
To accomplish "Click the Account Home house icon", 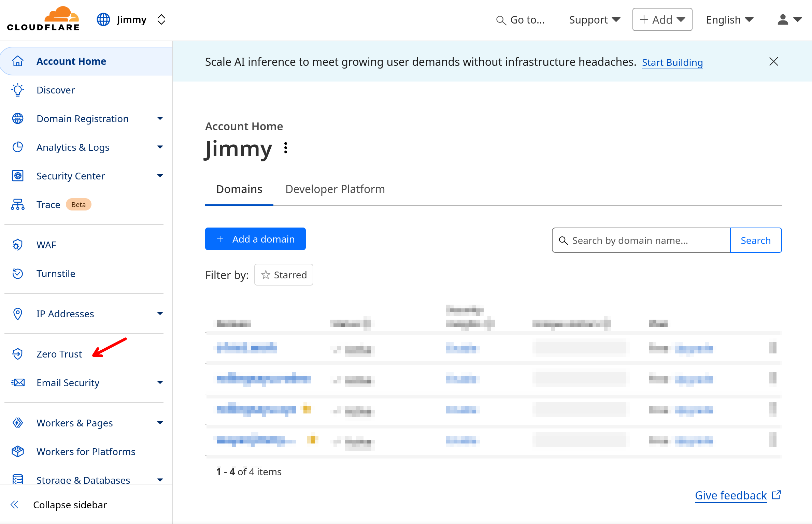I will click(18, 61).
